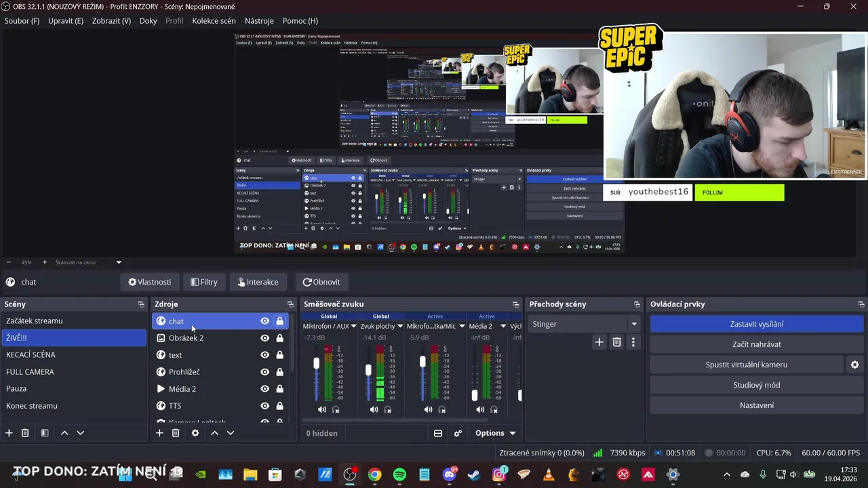Move scene up arrow in Scény panel

[x=64, y=433]
